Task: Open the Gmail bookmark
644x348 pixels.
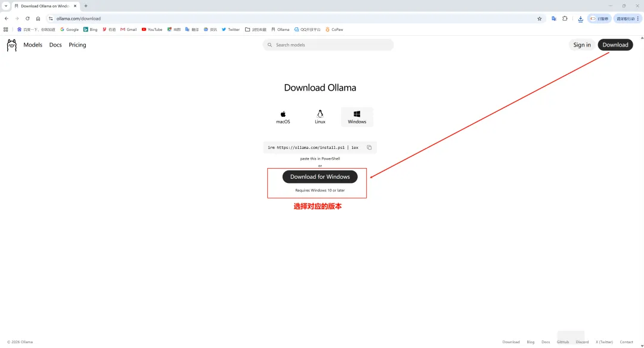Action: point(129,30)
